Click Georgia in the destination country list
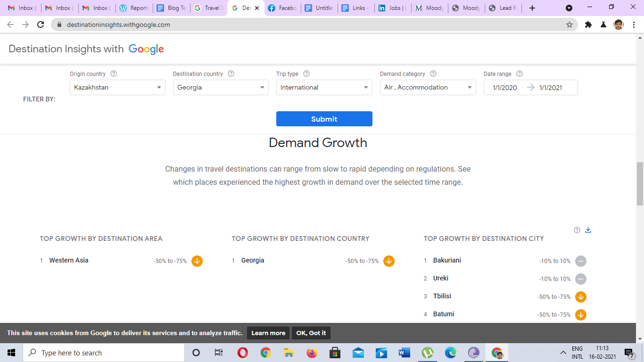This screenshot has height=362, width=644. click(253, 260)
